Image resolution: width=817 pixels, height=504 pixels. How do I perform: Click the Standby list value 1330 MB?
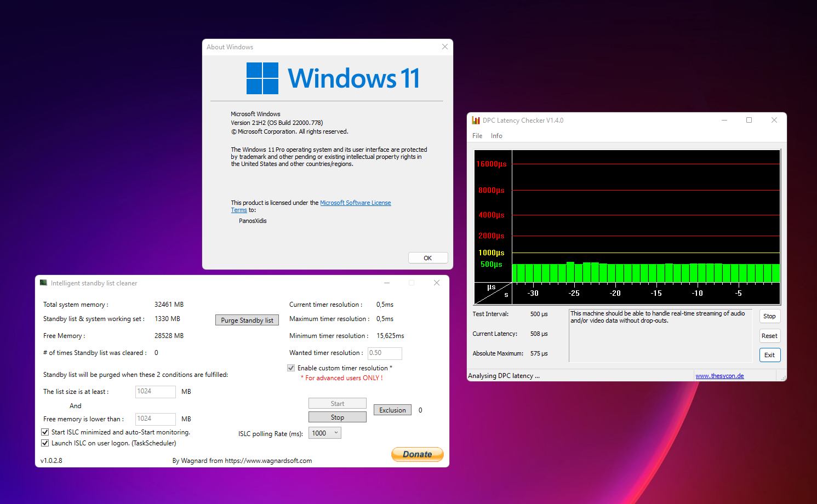(x=168, y=319)
